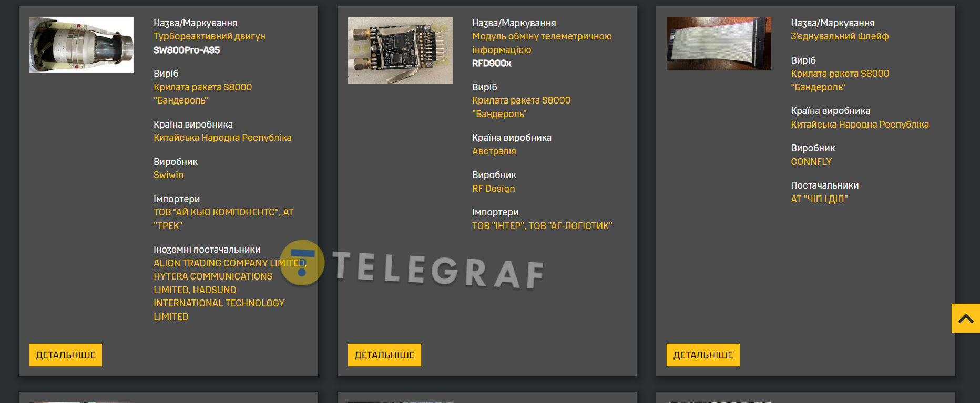Open the RFD900x circuit board thumbnail

(x=400, y=50)
